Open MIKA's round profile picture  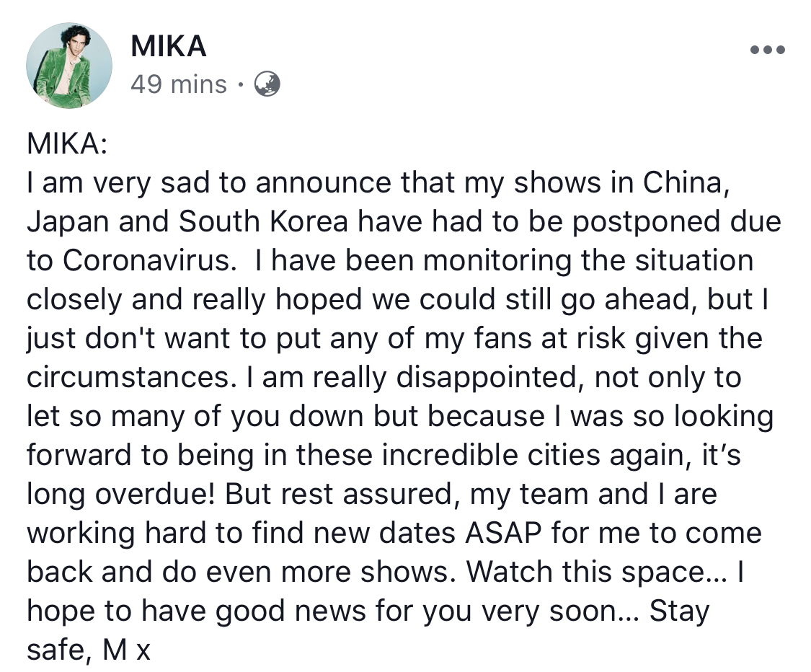tap(69, 66)
